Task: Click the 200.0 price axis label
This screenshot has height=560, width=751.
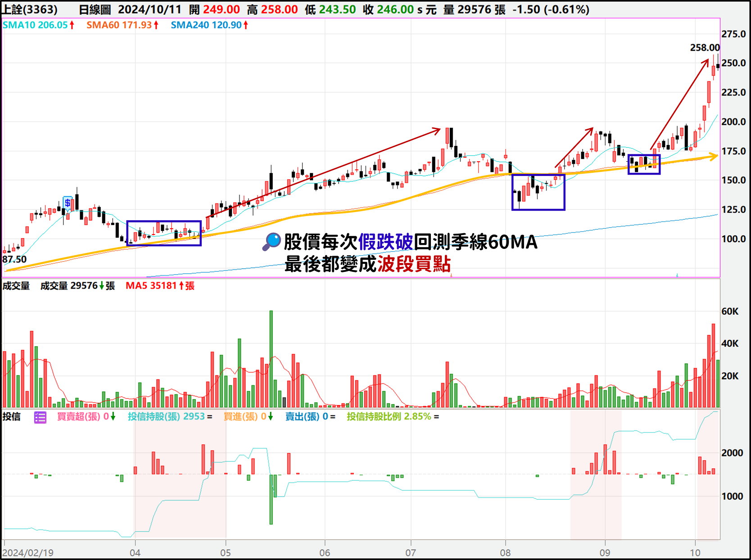Action: [733, 122]
